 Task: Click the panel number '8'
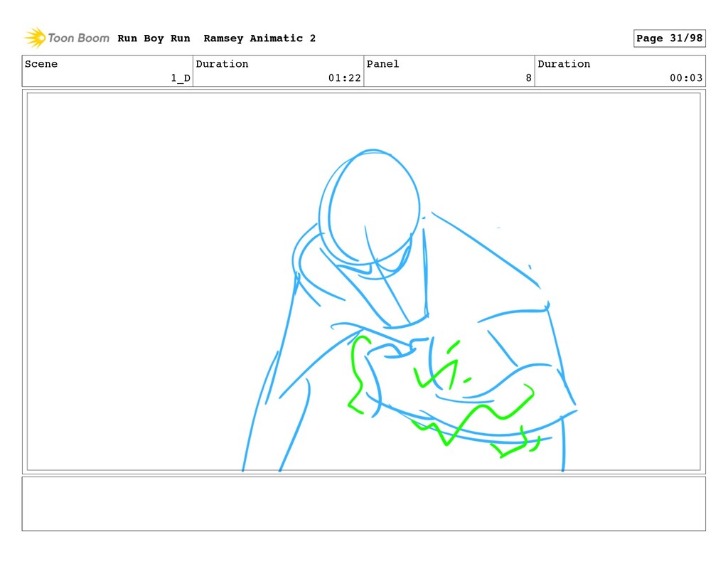[528, 78]
